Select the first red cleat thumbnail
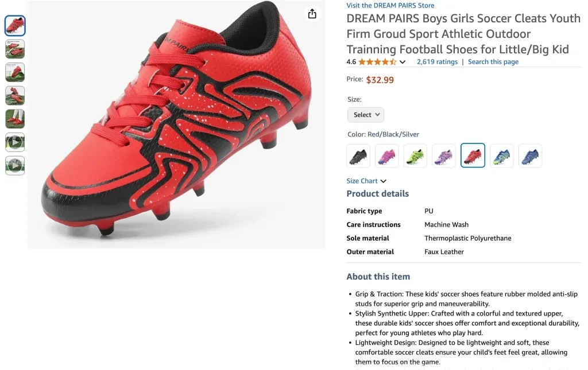The width and height of the screenshot is (588, 370). tap(15, 26)
